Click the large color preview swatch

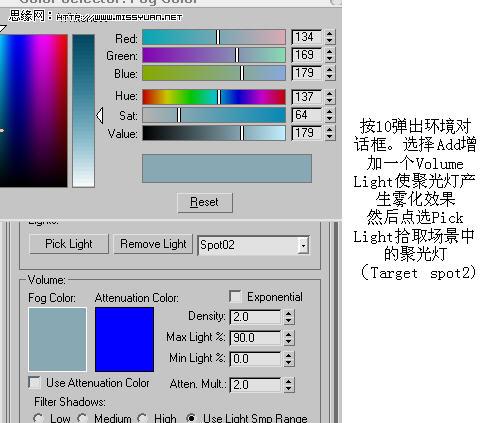coord(227,168)
